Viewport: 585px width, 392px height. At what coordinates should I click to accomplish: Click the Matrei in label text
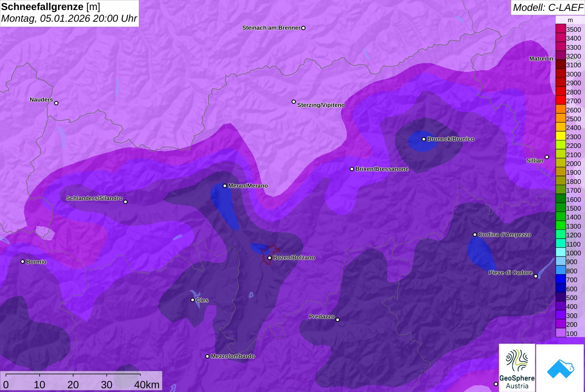point(541,59)
